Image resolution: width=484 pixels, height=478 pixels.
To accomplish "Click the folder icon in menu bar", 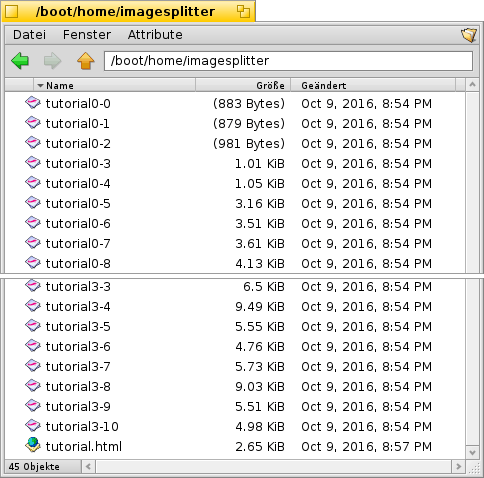I will click(x=469, y=35).
